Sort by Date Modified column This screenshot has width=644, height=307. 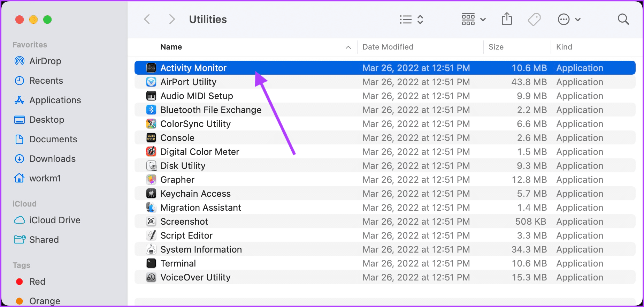[388, 47]
